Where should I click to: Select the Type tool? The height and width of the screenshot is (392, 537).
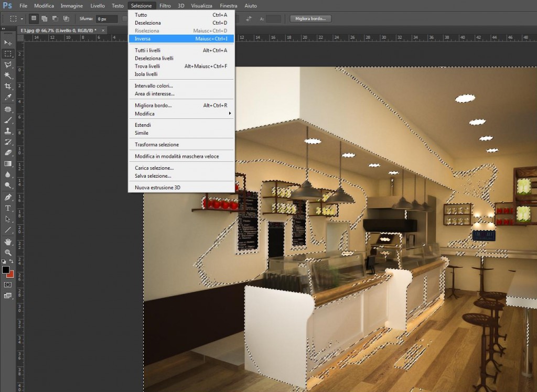click(x=8, y=208)
